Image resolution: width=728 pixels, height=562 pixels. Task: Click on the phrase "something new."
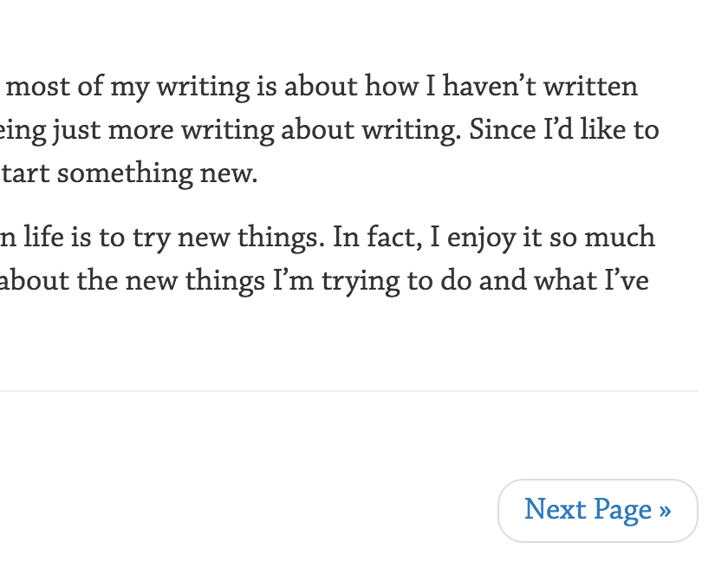(x=157, y=174)
